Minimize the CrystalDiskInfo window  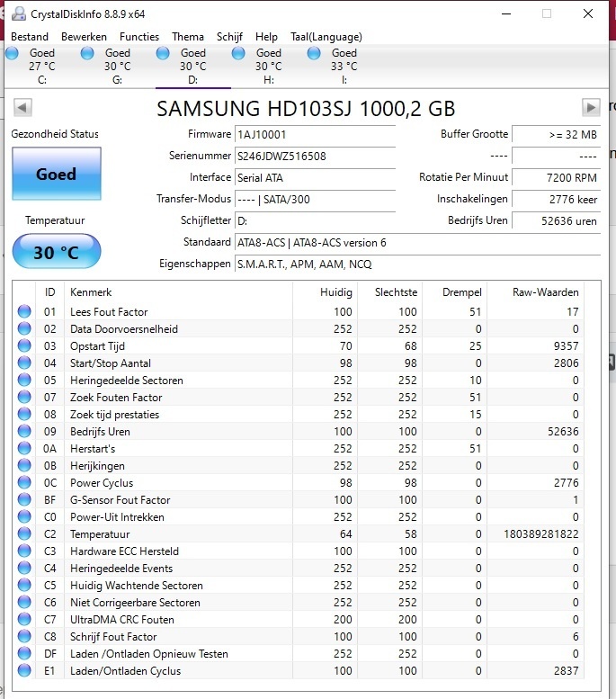[x=506, y=13]
